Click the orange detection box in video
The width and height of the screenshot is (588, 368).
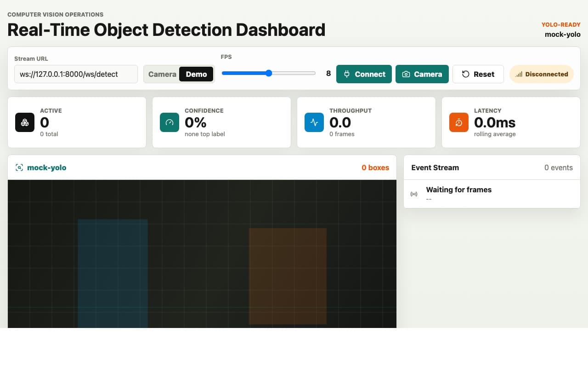point(288,276)
